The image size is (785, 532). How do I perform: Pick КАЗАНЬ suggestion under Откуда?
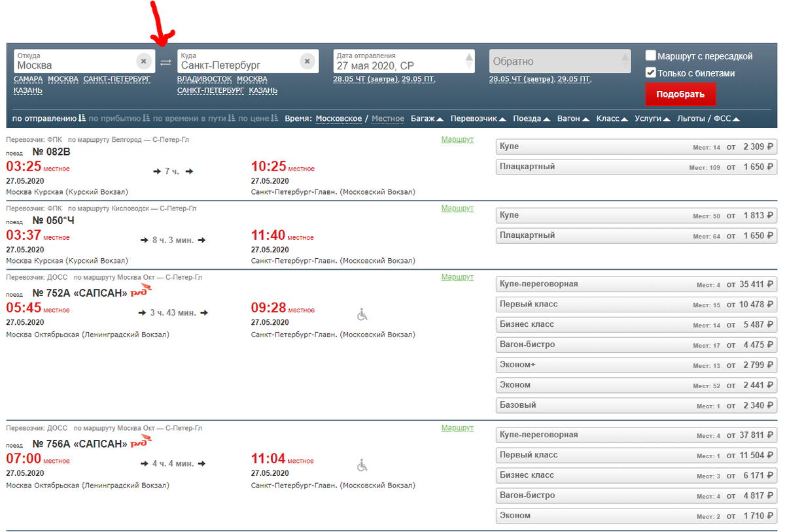(28, 91)
